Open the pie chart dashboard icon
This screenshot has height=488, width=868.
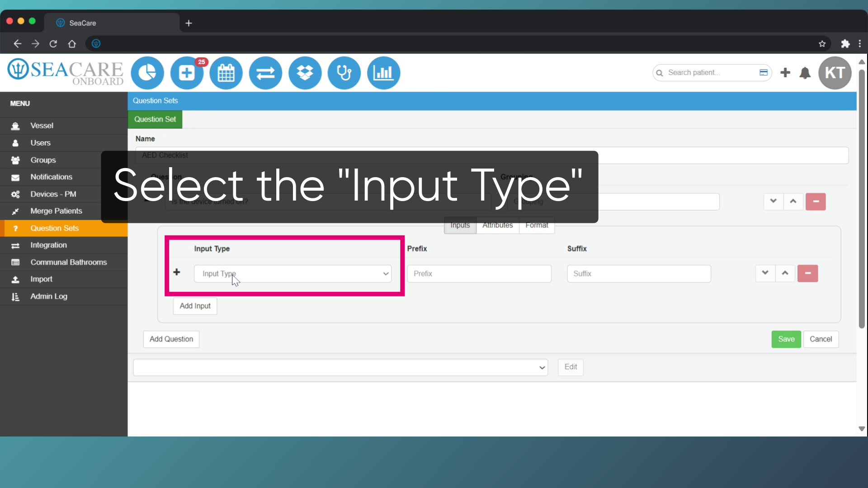(147, 73)
